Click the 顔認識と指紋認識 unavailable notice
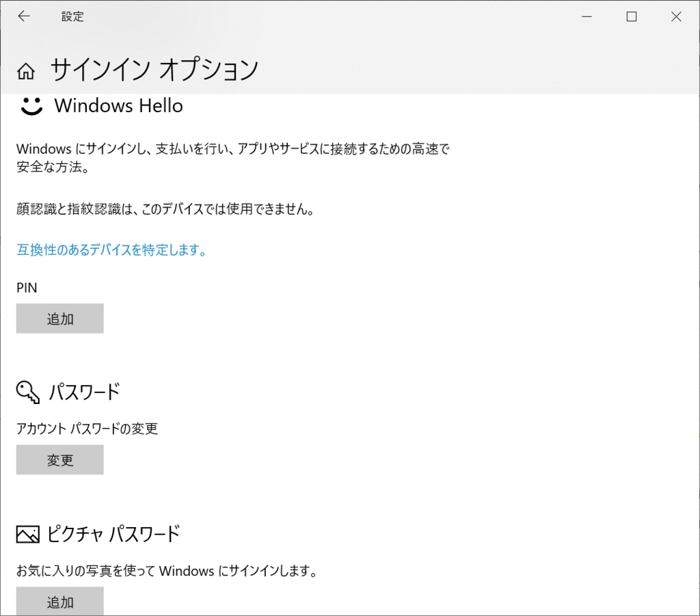700x616 pixels. pos(165,209)
